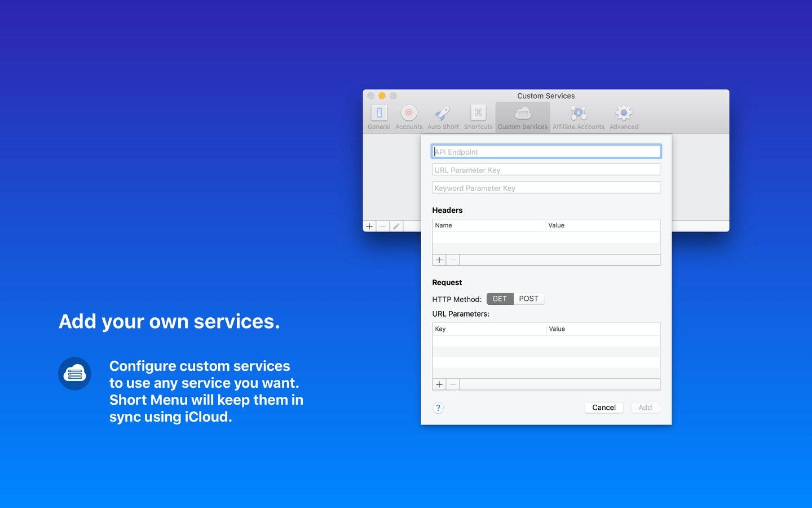Screen dimensions: 812x508
Task: Edit selected service with pencil button
Action: click(396, 226)
